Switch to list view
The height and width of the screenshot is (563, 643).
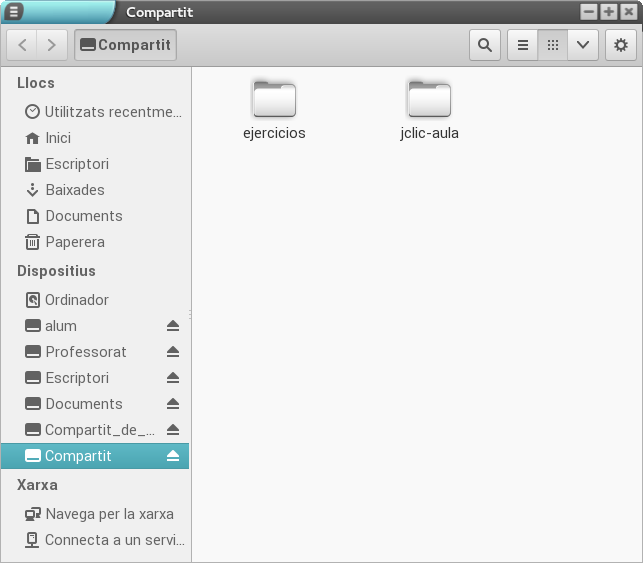point(522,45)
